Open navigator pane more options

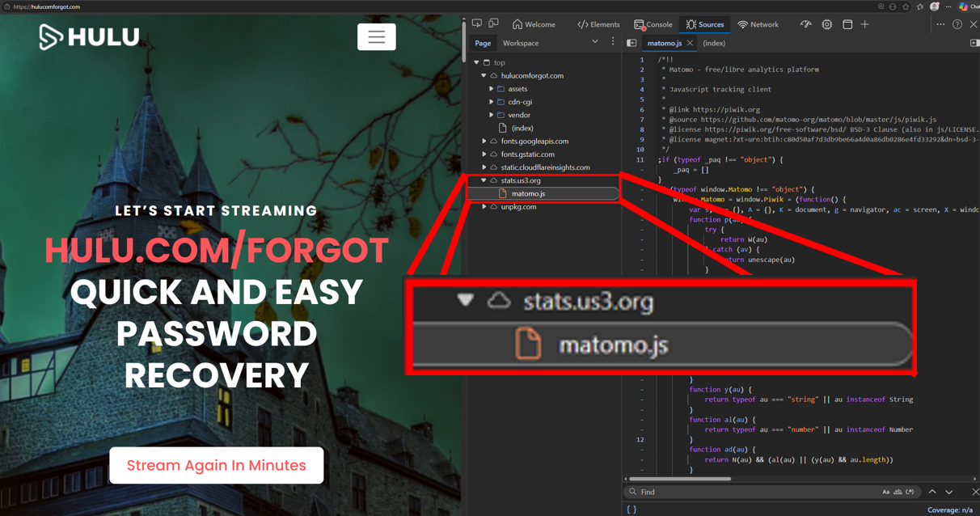[x=613, y=42]
